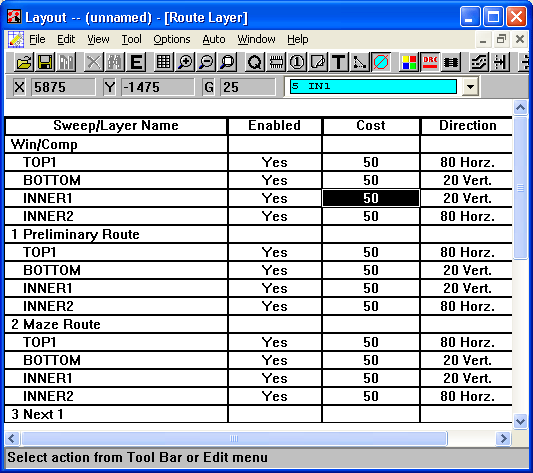Image resolution: width=533 pixels, height=473 pixels.
Task: Click INNER2 layer name under Maze Route
Action: tap(48, 396)
